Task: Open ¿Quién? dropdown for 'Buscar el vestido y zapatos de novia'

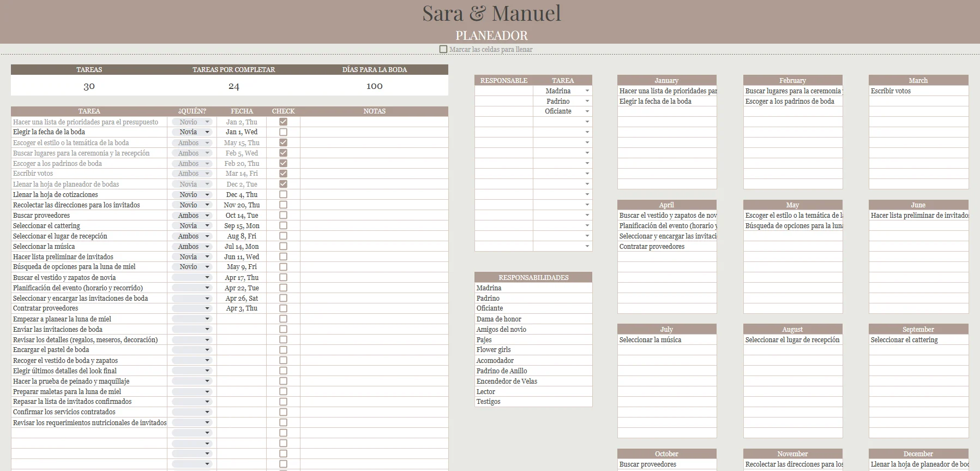Action: 207,277
